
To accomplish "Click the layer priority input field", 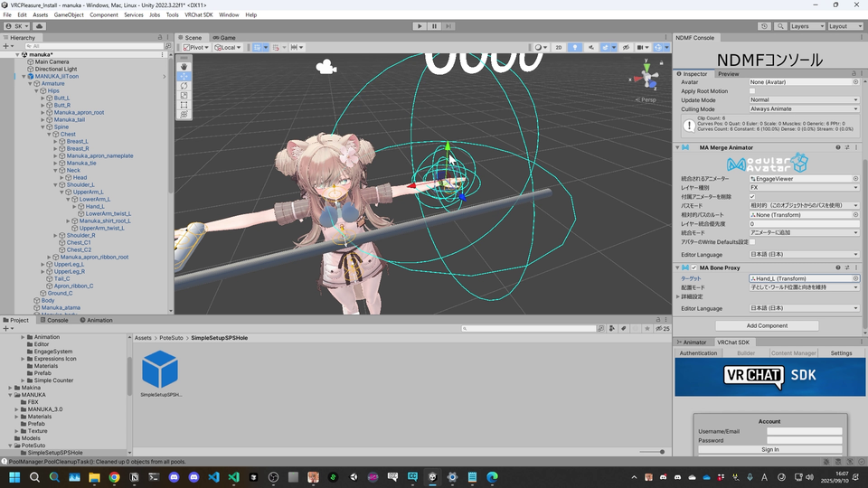I will pos(804,223).
